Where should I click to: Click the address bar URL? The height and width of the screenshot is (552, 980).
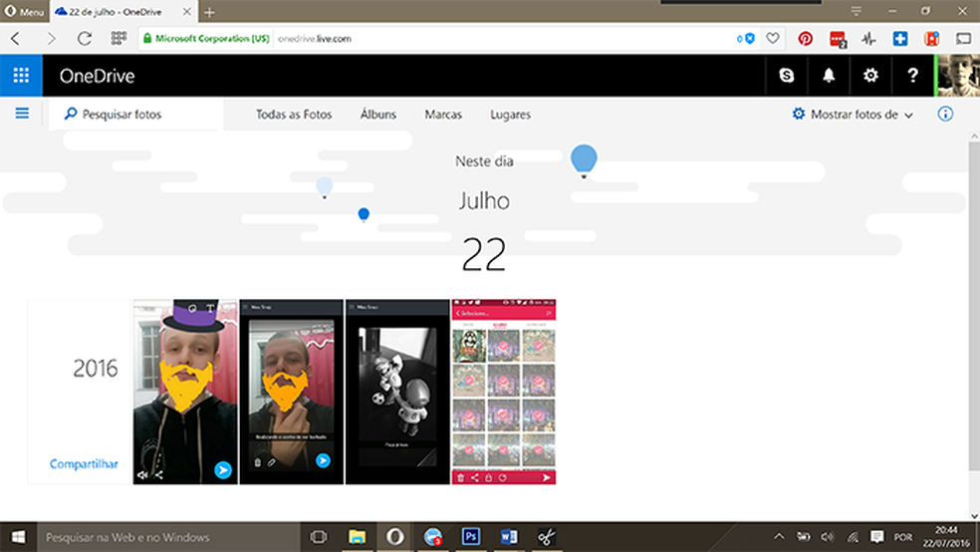[x=315, y=39]
